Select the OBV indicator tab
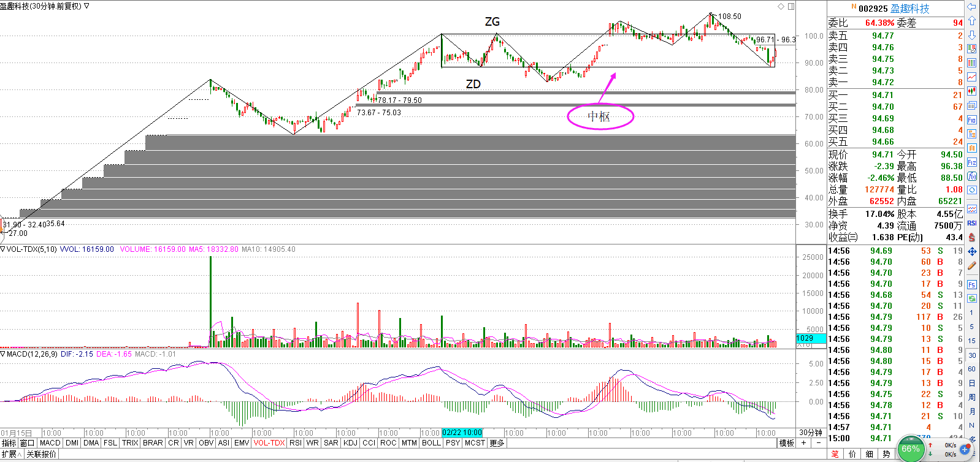The width and height of the screenshot is (980, 462). tap(206, 443)
